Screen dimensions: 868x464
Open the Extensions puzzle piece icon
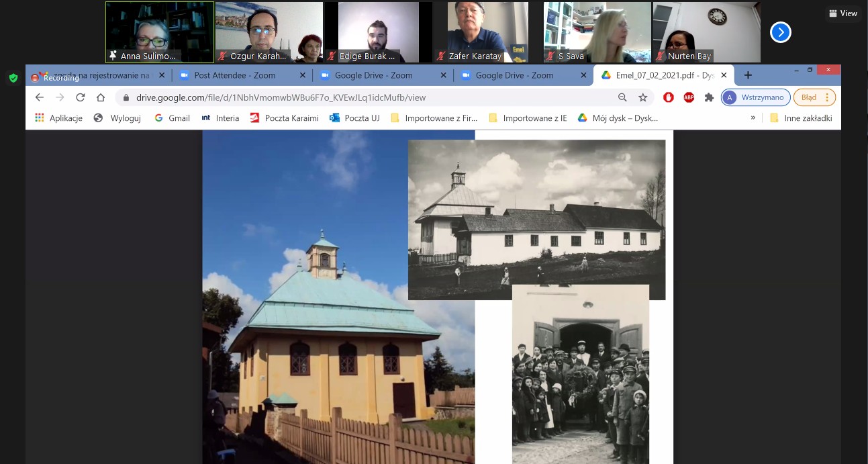pyautogui.click(x=709, y=97)
